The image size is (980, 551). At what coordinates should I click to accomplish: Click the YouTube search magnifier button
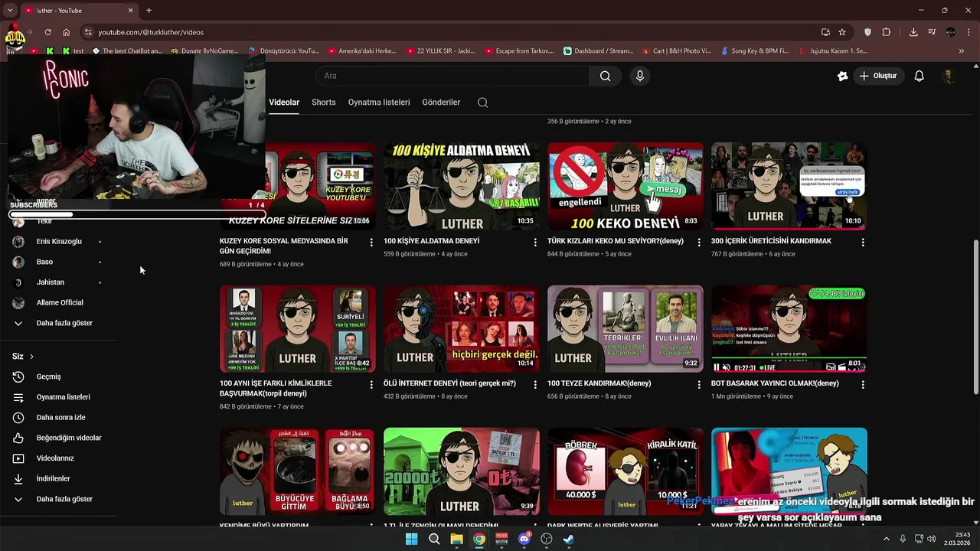coord(605,76)
